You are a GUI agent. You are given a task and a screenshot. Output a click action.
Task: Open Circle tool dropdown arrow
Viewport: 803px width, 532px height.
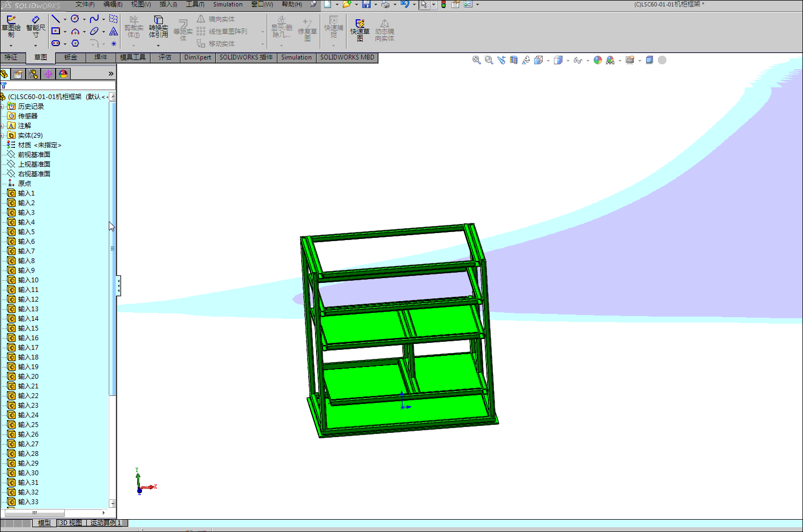(84, 19)
